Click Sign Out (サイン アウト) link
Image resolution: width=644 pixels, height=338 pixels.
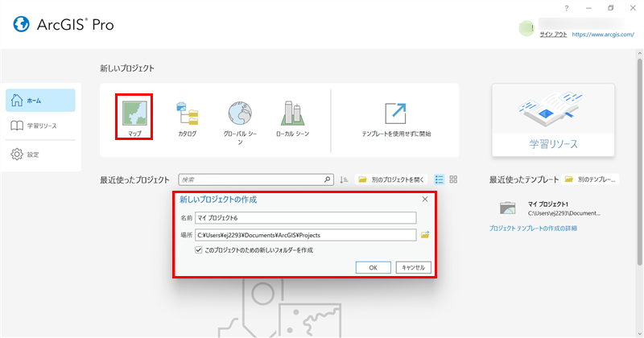point(553,35)
